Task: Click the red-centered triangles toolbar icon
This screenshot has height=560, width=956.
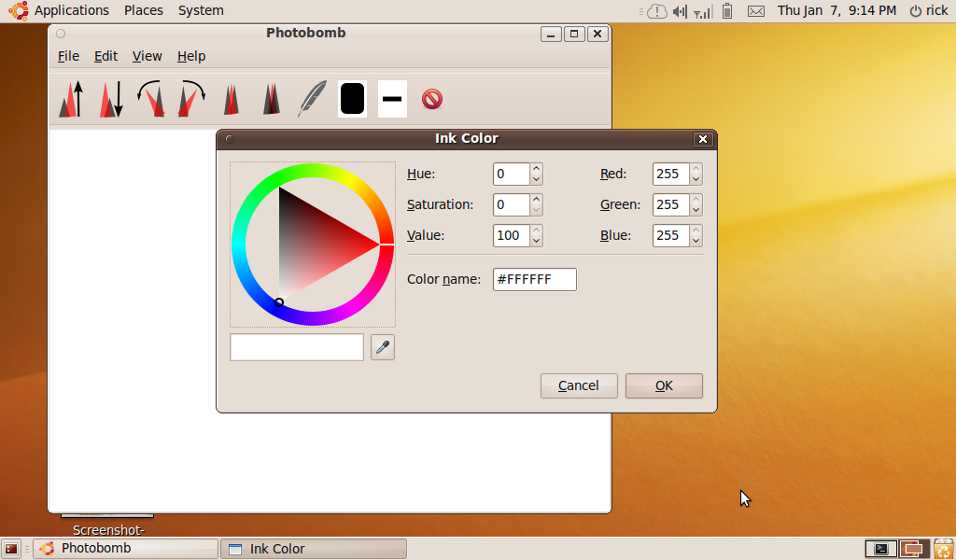Action: 232,99
